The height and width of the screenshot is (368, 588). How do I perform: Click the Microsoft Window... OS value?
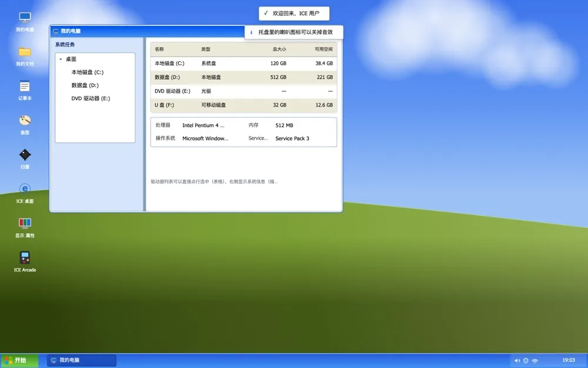[x=205, y=138]
